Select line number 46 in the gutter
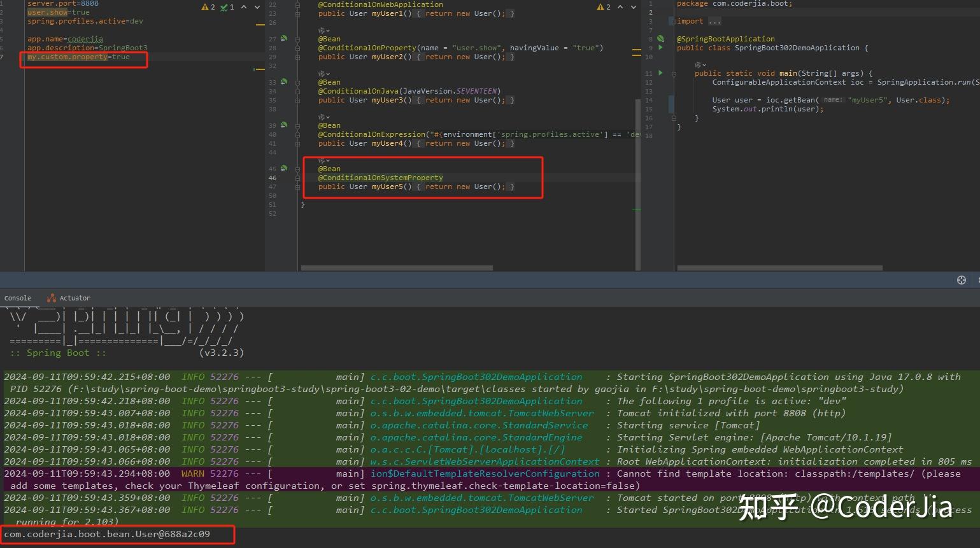This screenshot has width=980, height=548. pos(272,178)
